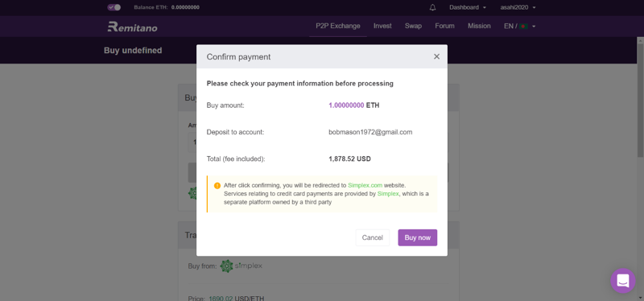This screenshot has height=301, width=644.
Task: Follow the Simplex.com link
Action: 365,185
